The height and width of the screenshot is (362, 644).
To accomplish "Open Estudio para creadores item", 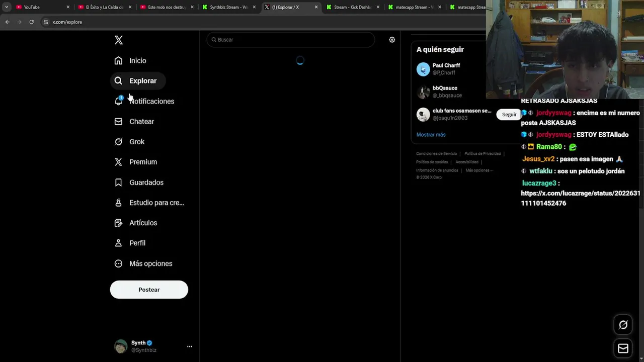I will coord(149,203).
